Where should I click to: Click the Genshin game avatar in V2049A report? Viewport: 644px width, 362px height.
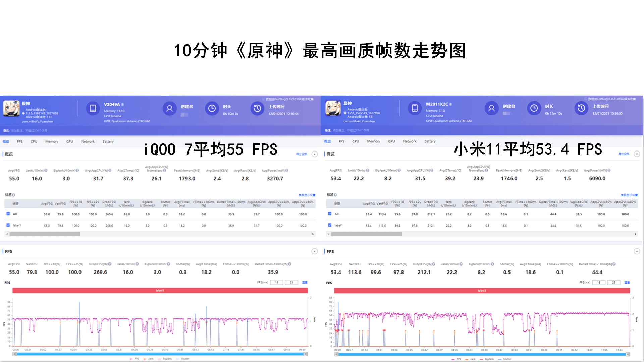pos(11,108)
